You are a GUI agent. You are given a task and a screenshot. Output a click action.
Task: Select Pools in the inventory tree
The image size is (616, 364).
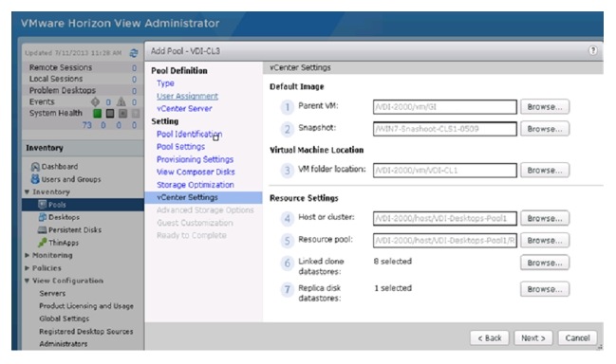[57, 205]
